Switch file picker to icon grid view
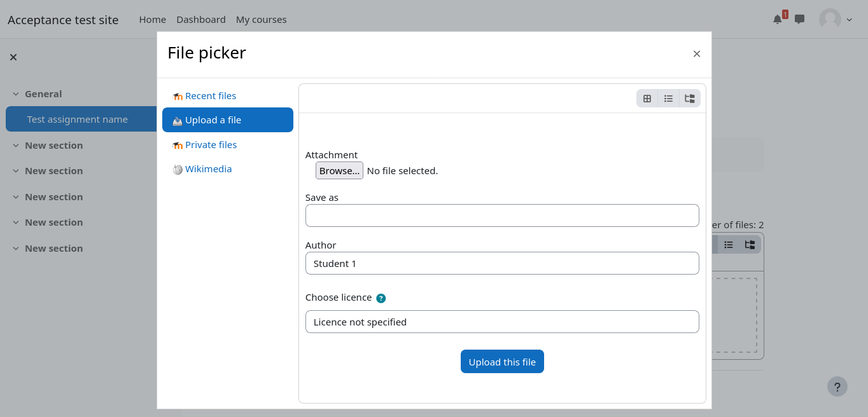 coord(647,99)
